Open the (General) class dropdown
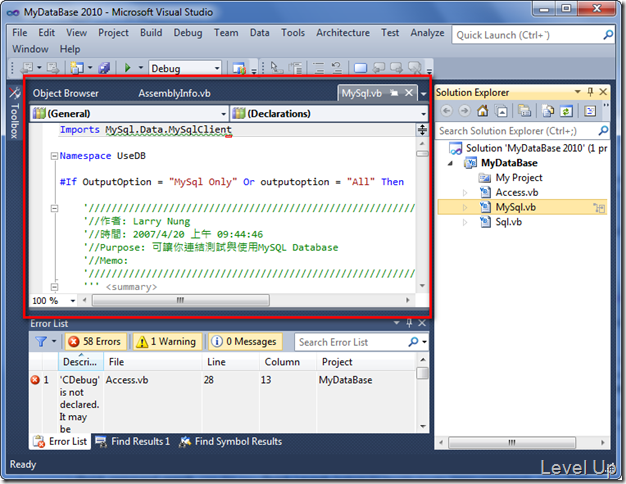 [224, 114]
